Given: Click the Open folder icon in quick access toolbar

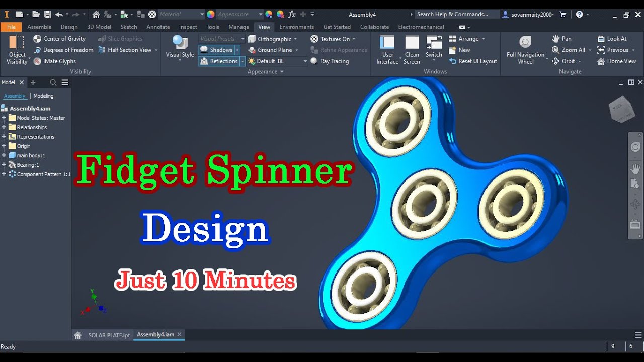Looking at the screenshot, I should pos(36,14).
